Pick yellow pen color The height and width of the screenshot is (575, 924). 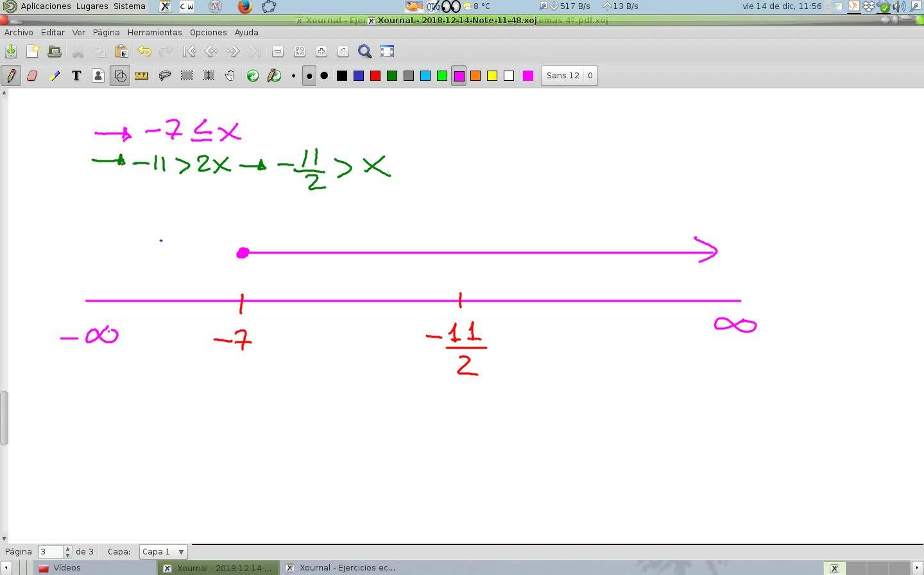point(492,76)
